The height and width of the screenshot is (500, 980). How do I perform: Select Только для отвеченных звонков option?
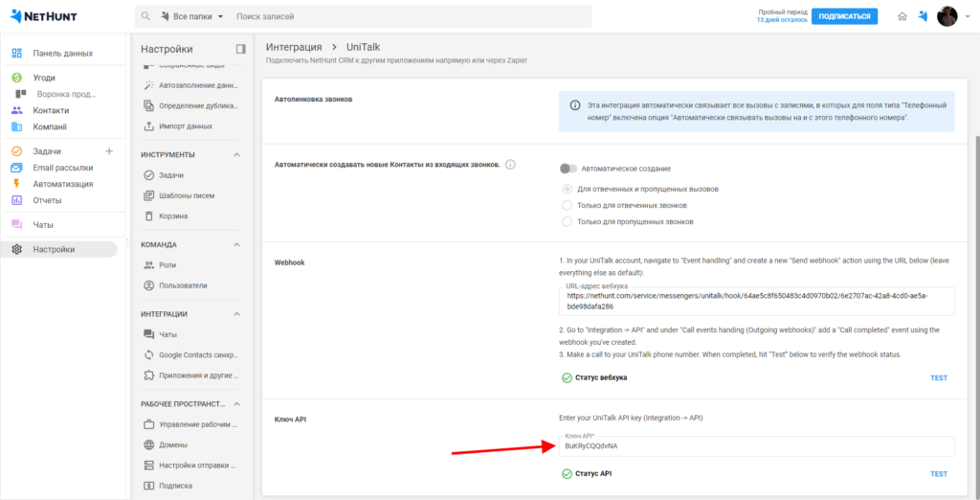[568, 205]
